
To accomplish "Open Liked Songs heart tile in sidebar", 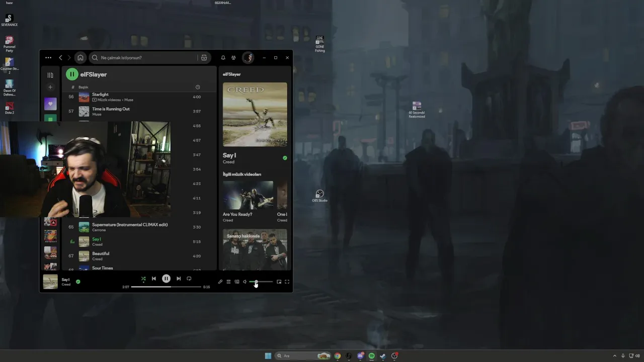I will [50, 104].
